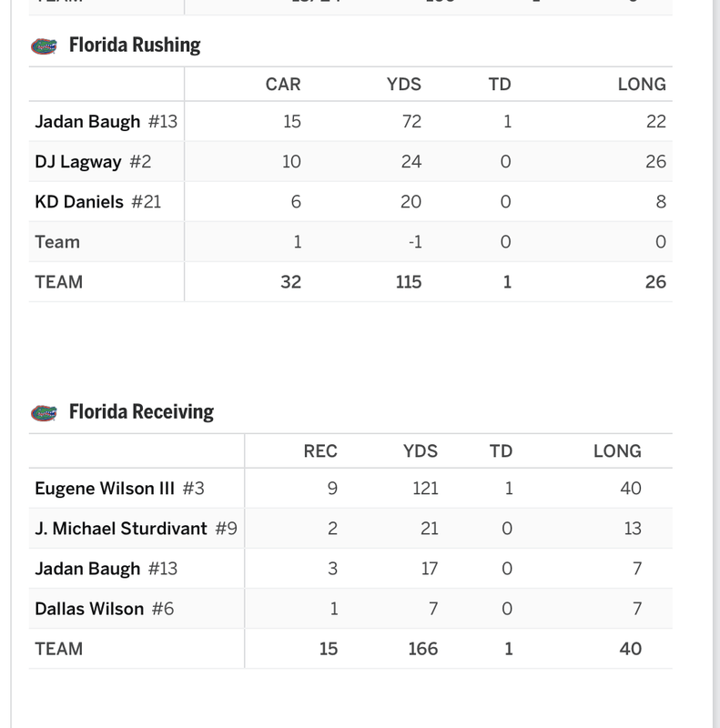The height and width of the screenshot is (728, 720).
Task: Open DJ Lagway's player link
Action: coord(78,162)
